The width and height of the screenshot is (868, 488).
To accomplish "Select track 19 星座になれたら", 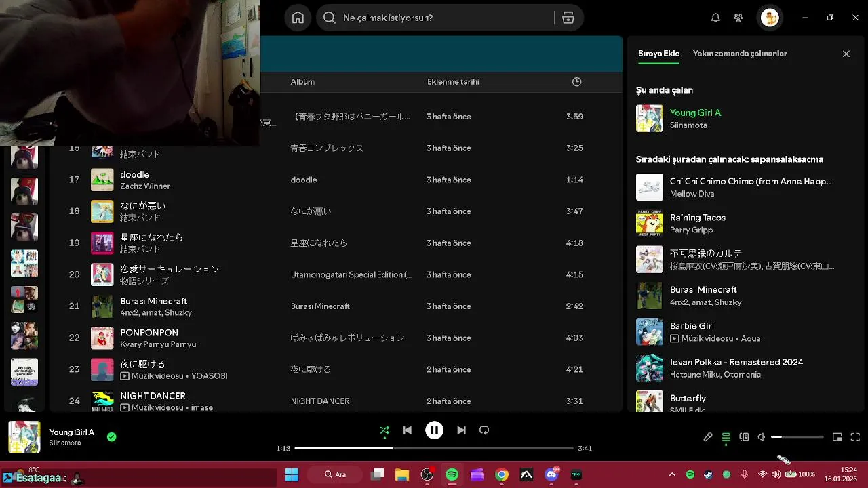I will coord(151,237).
